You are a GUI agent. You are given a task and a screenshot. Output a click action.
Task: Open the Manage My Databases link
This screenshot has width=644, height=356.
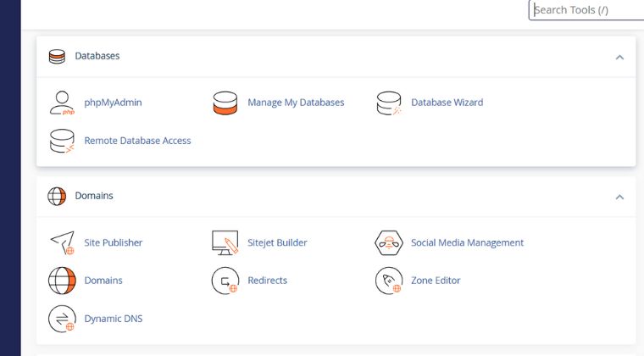(296, 103)
